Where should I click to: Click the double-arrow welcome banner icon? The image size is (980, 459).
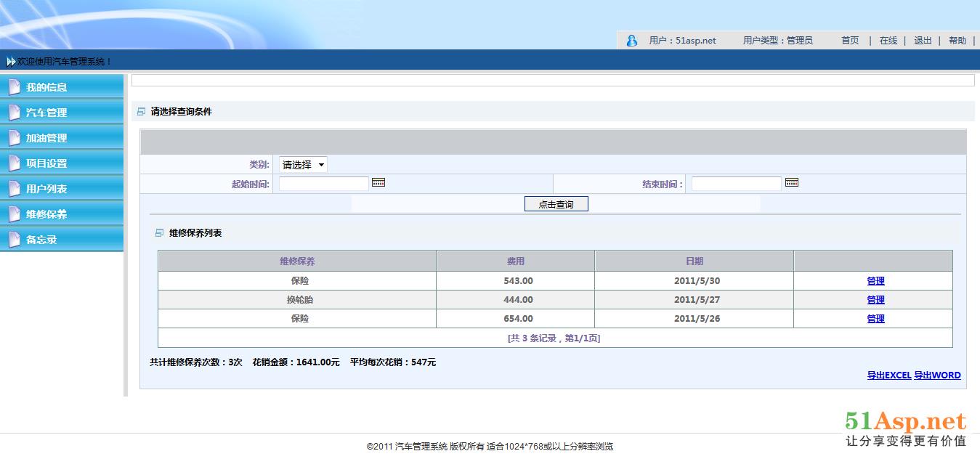coord(11,62)
